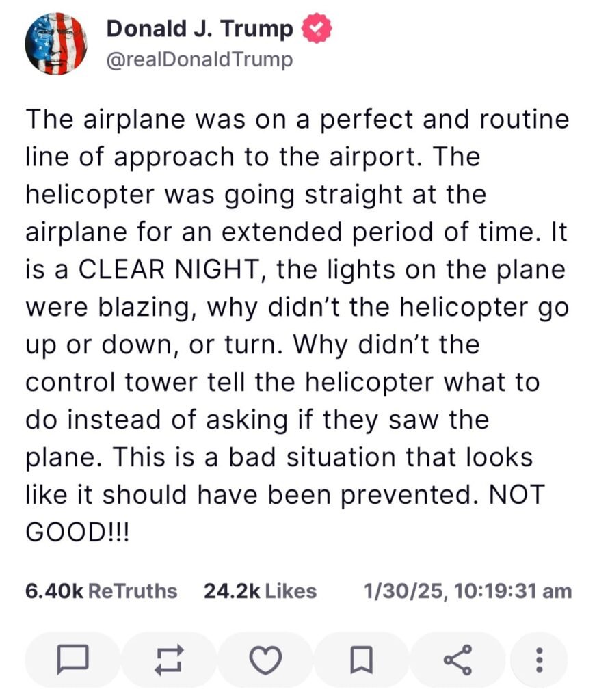Open the profile picture avatar
The width and height of the screenshot is (597, 700).
(56, 44)
